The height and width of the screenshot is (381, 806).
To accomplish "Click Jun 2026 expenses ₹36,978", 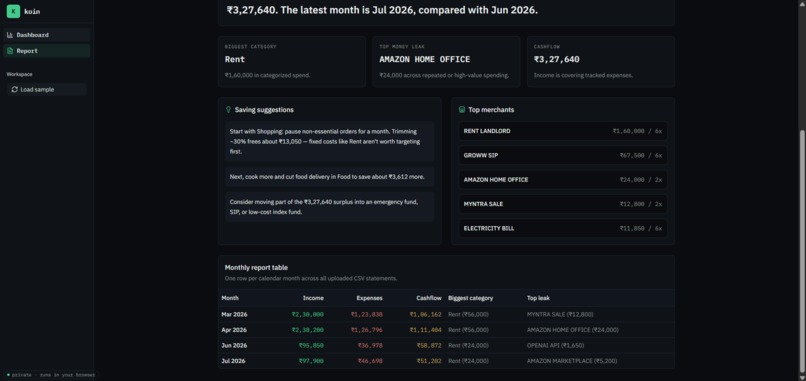I will 370,346.
